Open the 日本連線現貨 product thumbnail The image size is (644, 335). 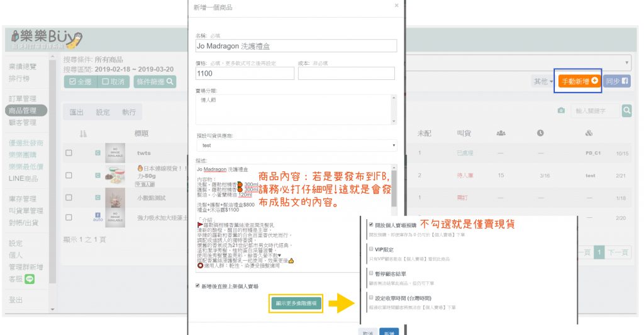(115, 176)
